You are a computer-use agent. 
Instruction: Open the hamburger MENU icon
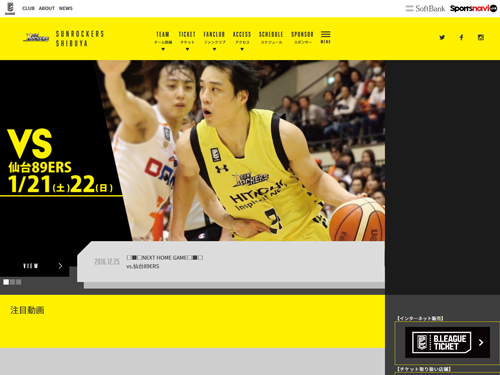[x=326, y=37]
